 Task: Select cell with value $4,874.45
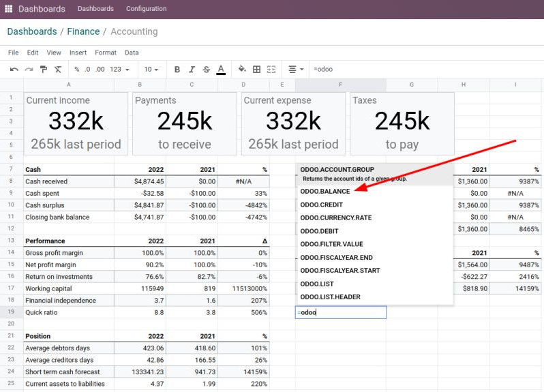[140, 181]
